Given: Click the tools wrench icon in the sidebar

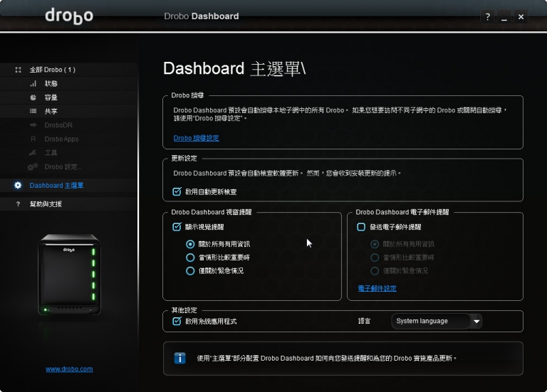Looking at the screenshot, I should pos(33,153).
